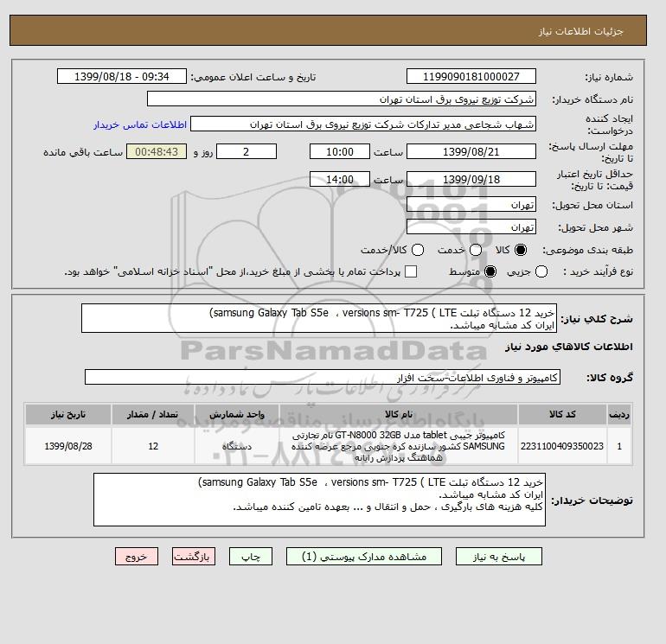Click response deadline time 10:00

click(340, 151)
